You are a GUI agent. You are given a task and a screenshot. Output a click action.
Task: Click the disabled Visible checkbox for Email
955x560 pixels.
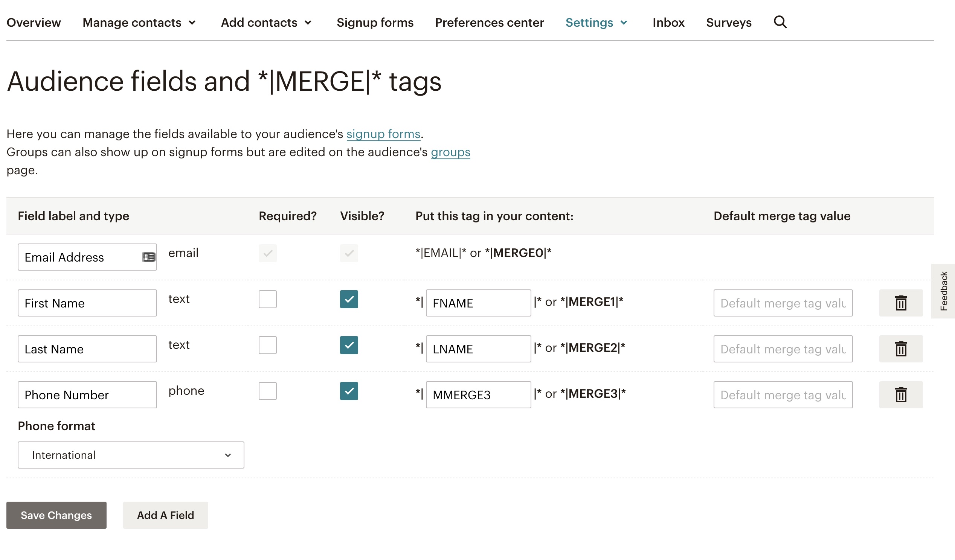click(349, 253)
